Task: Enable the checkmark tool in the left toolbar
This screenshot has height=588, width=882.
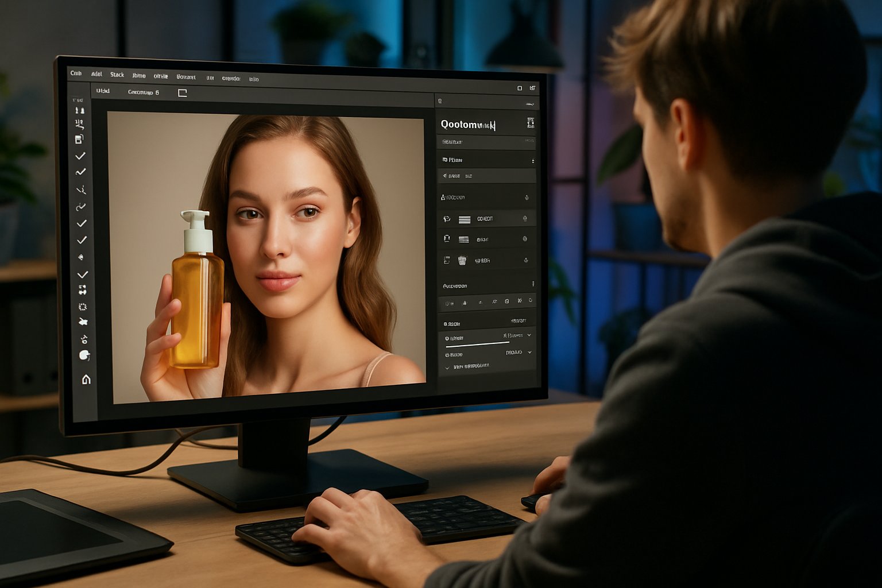Action: (x=80, y=155)
